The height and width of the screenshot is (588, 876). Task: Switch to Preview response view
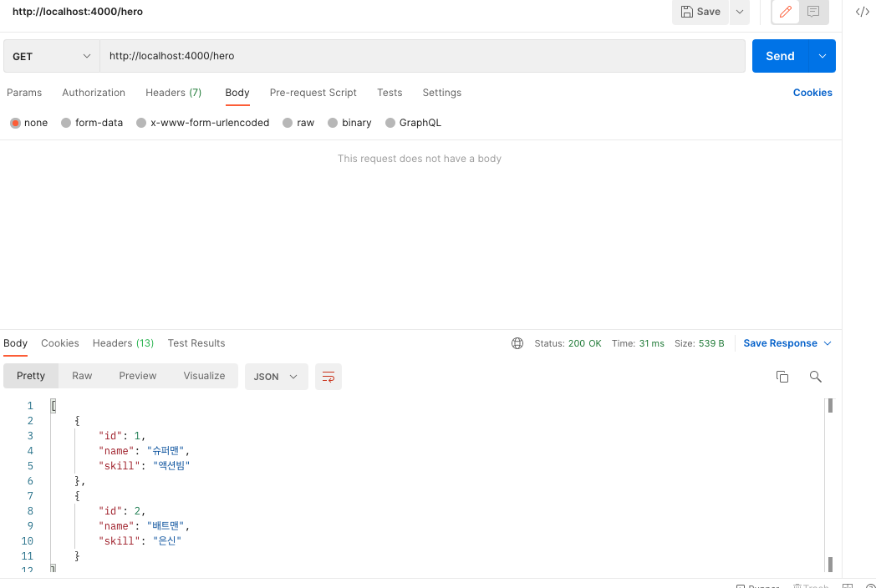pyautogui.click(x=137, y=376)
